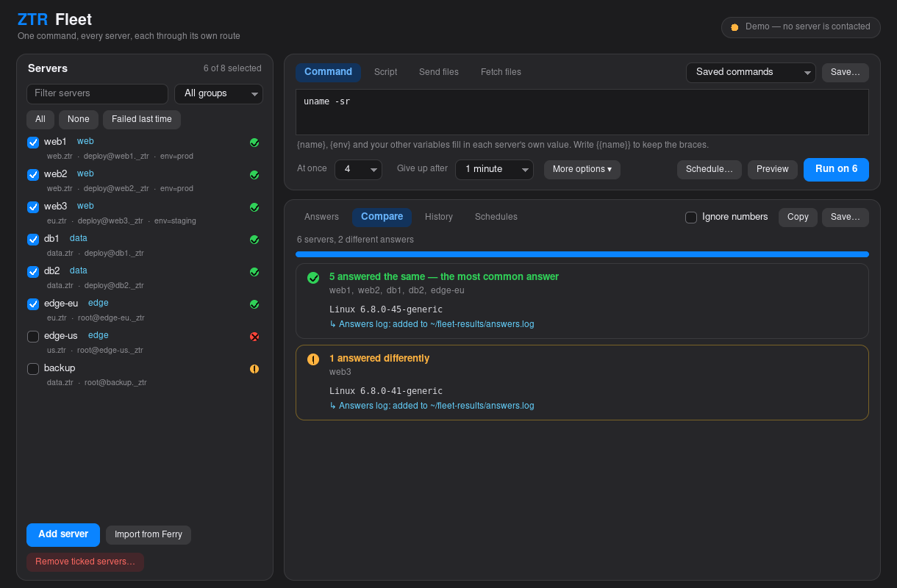Click Remove ticked servers button
Viewport: 897px width, 588px height.
click(85, 562)
